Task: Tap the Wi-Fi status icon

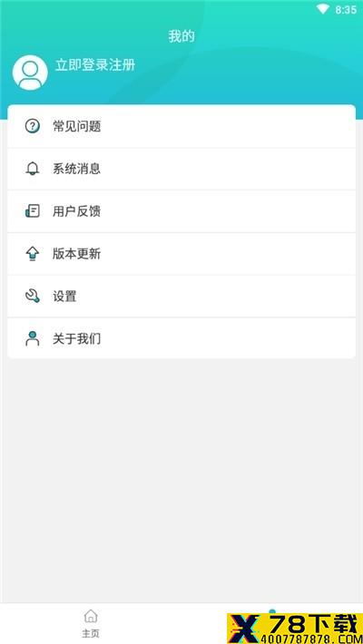Action: pyautogui.click(x=323, y=9)
